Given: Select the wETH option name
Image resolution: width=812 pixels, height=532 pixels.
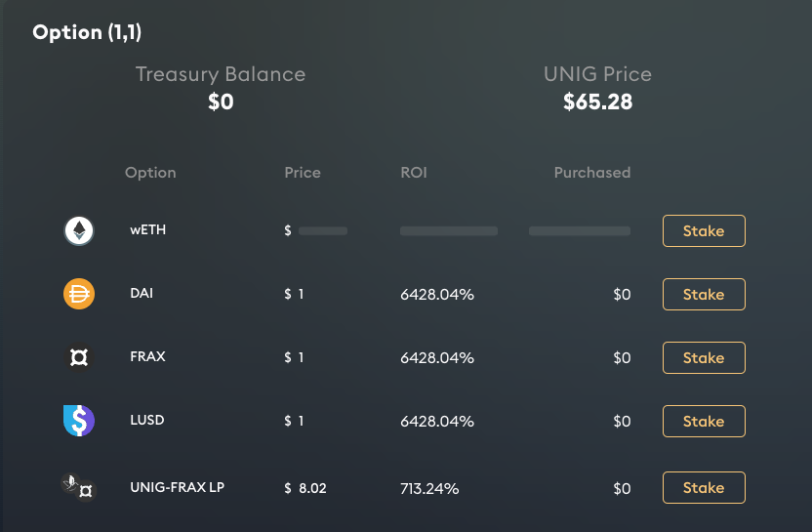Looking at the screenshot, I should click(x=147, y=230).
